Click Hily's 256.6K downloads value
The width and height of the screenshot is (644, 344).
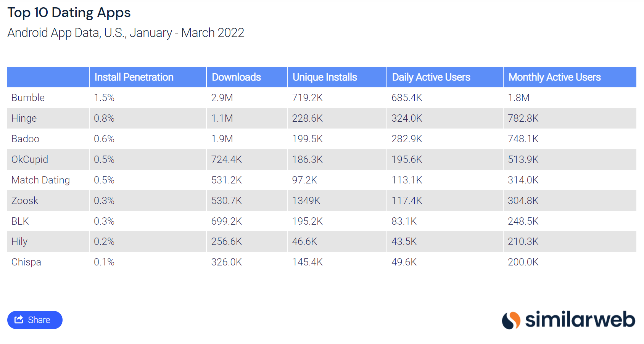(x=227, y=241)
